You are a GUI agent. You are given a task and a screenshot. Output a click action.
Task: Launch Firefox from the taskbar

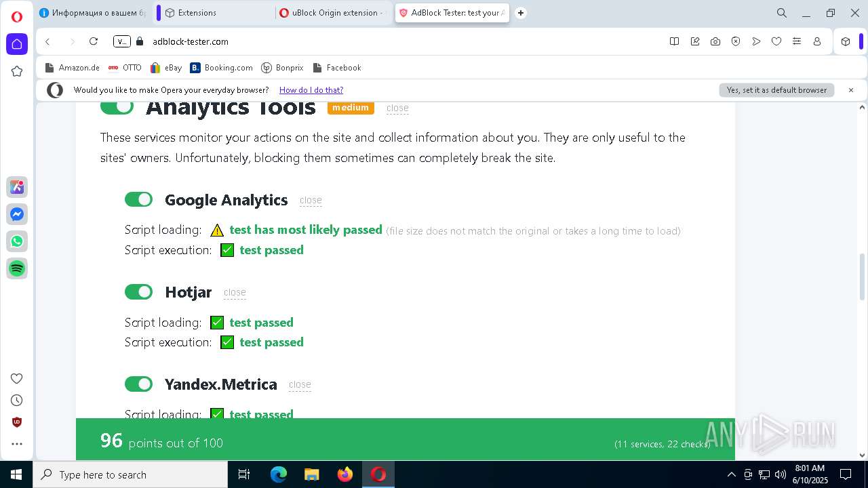[344, 474]
